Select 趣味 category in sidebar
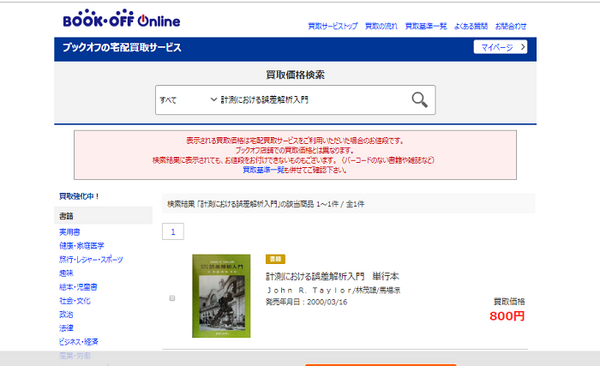This screenshot has height=366, width=600. click(66, 273)
